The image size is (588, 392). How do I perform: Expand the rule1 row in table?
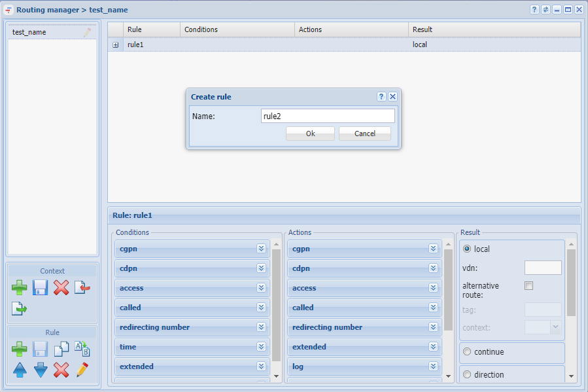(116, 45)
